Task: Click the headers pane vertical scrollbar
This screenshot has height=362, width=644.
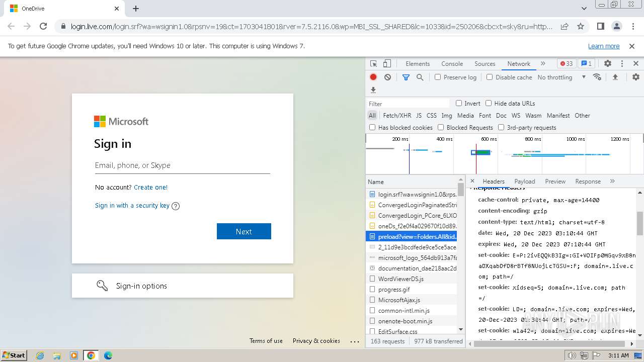Action: [x=640, y=223]
